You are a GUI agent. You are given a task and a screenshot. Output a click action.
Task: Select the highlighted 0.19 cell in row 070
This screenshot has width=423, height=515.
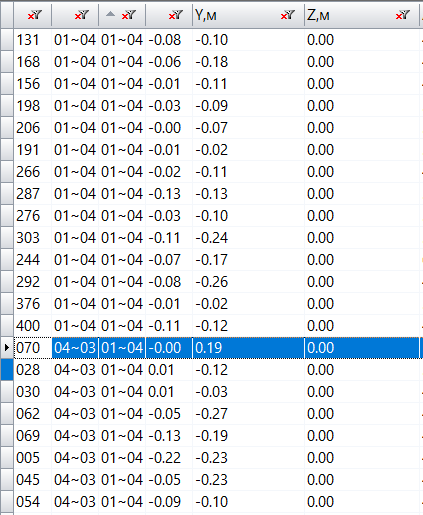(x=248, y=348)
